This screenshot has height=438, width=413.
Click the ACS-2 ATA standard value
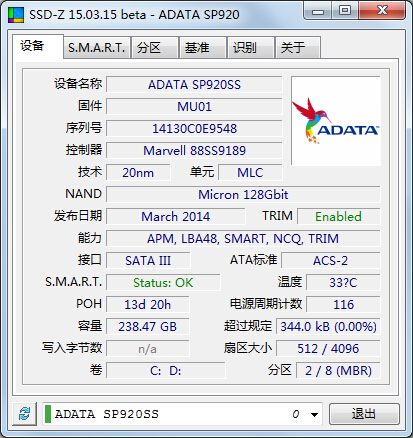click(x=331, y=261)
